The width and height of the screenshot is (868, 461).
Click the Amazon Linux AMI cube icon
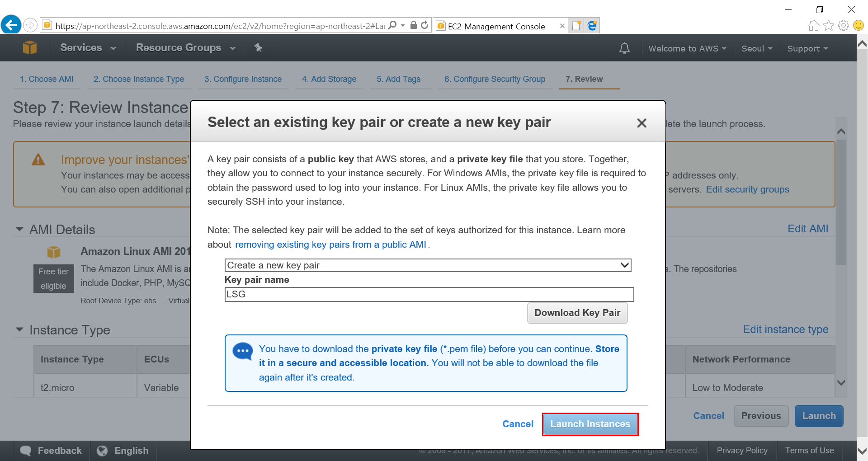tap(54, 251)
